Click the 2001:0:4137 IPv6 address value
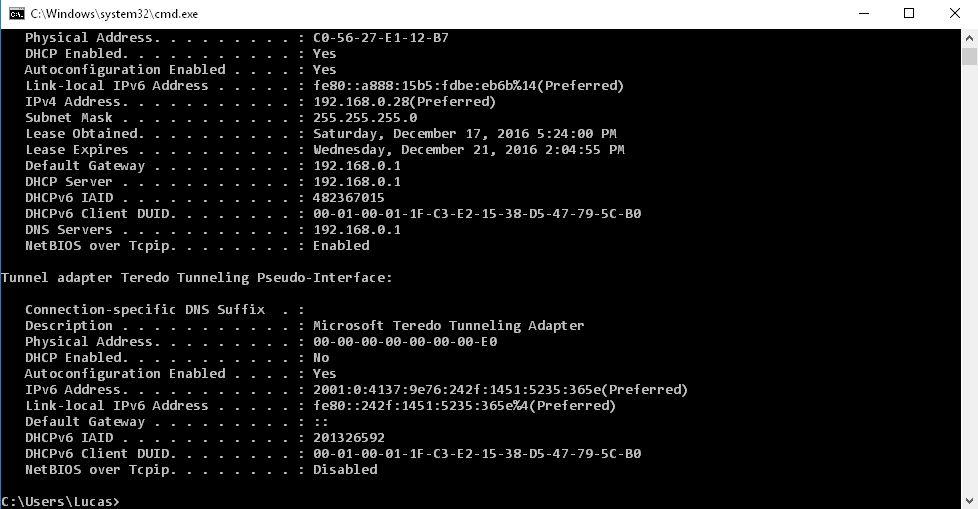Image resolution: width=978 pixels, height=509 pixels. pos(457,390)
